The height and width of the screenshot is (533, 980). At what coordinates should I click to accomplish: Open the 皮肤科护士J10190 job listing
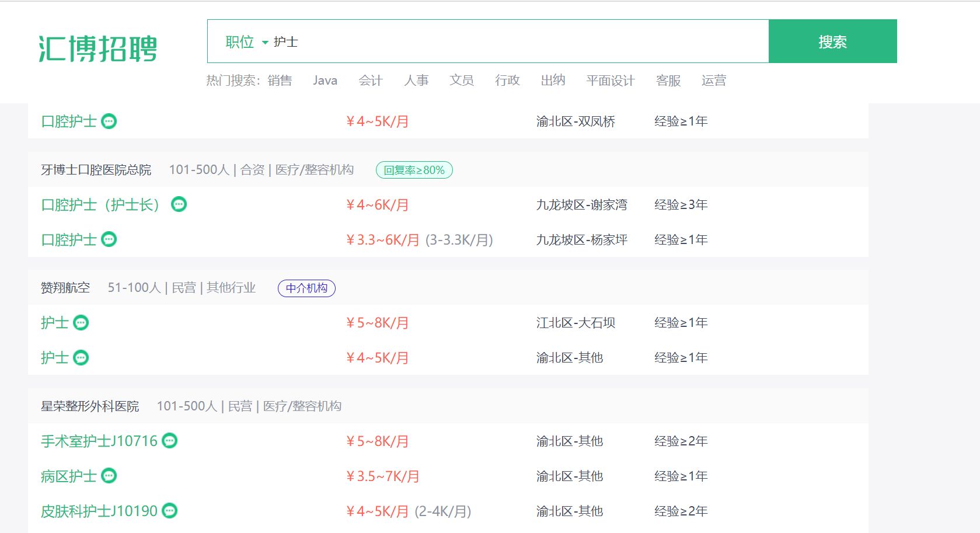coord(99,511)
